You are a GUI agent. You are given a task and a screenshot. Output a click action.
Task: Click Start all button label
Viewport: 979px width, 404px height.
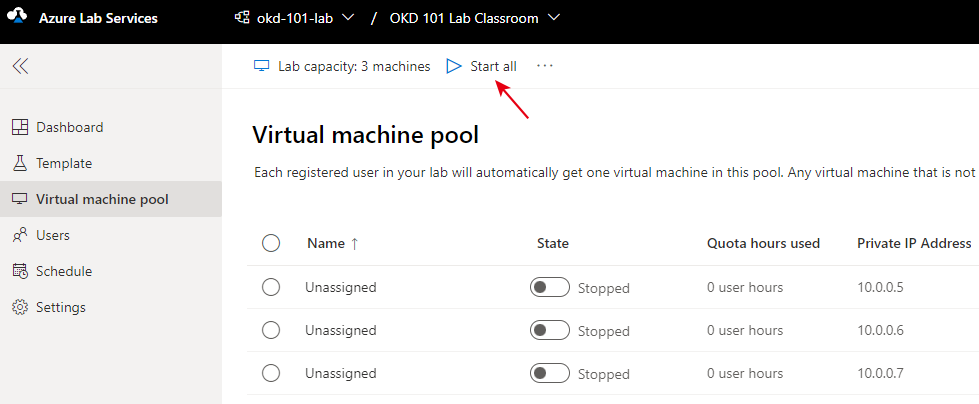click(493, 66)
